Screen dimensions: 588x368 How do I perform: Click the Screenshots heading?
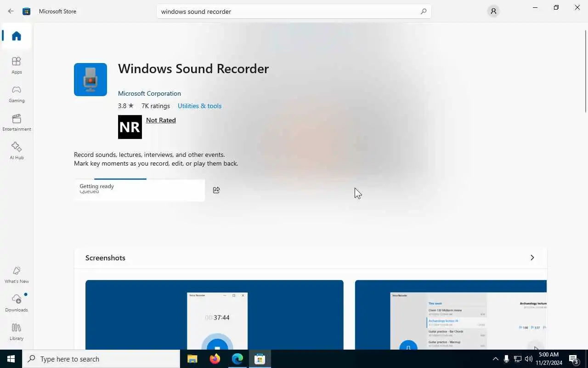pyautogui.click(x=105, y=258)
